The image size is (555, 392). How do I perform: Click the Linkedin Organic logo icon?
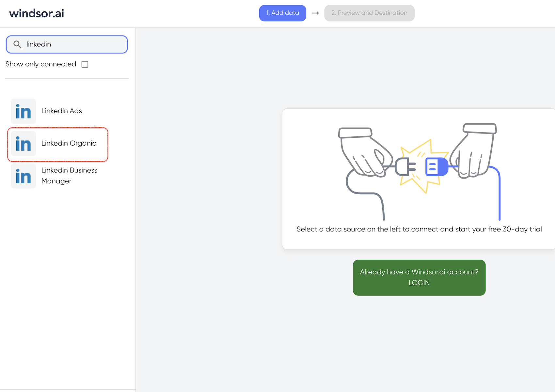pos(23,144)
